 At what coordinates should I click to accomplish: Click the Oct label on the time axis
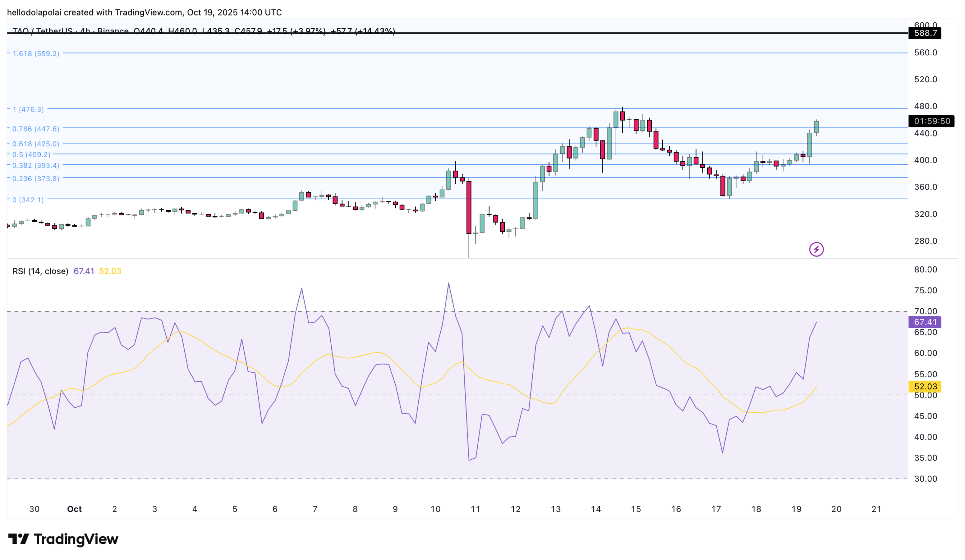(x=75, y=509)
